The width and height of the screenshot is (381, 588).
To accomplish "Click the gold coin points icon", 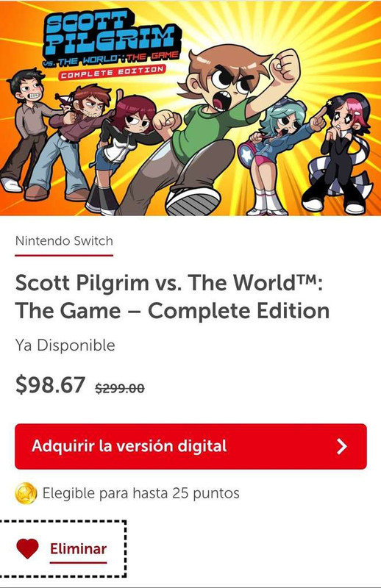I will click(26, 493).
